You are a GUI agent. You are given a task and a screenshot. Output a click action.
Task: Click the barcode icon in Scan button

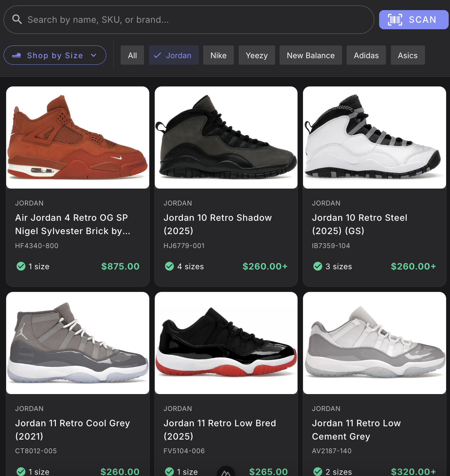click(x=395, y=20)
